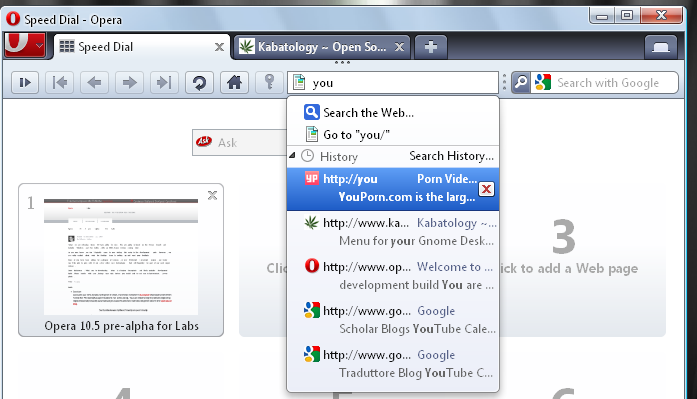
Task: Click the Rewind navigation button
Action: (x=60, y=82)
